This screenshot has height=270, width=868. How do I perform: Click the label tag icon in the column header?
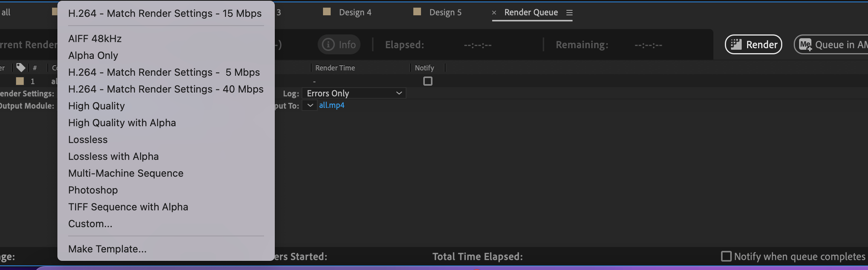[x=21, y=67]
